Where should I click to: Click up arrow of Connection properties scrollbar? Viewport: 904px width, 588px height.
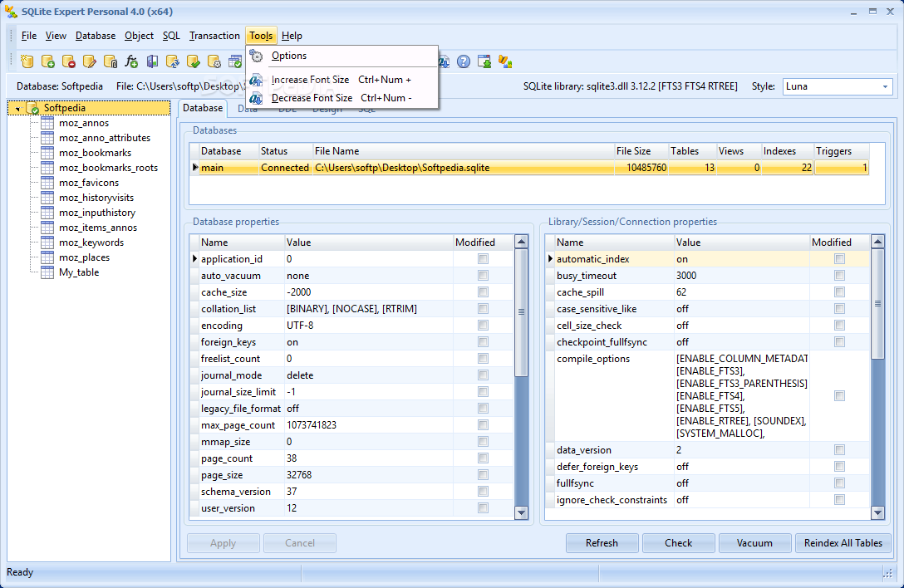click(878, 242)
